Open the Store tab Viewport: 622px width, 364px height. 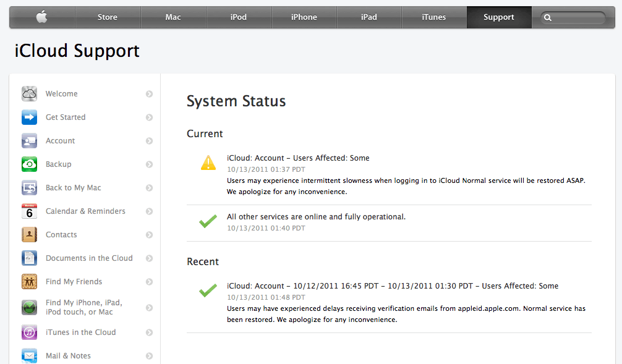click(108, 17)
